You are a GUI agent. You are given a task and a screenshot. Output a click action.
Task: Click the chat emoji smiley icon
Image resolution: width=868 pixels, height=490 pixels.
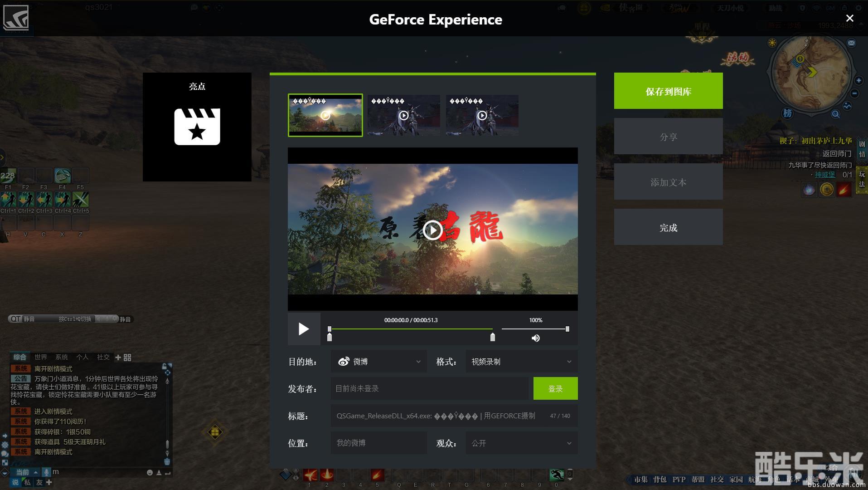150,472
